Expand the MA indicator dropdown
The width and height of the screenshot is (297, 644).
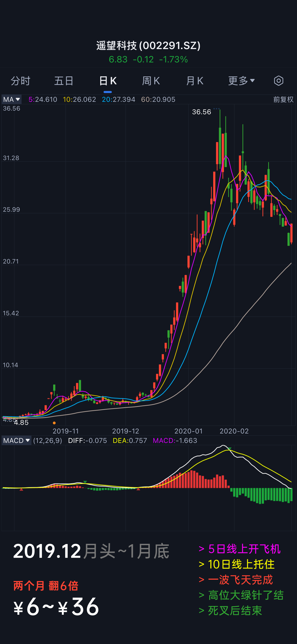pyautogui.click(x=12, y=100)
